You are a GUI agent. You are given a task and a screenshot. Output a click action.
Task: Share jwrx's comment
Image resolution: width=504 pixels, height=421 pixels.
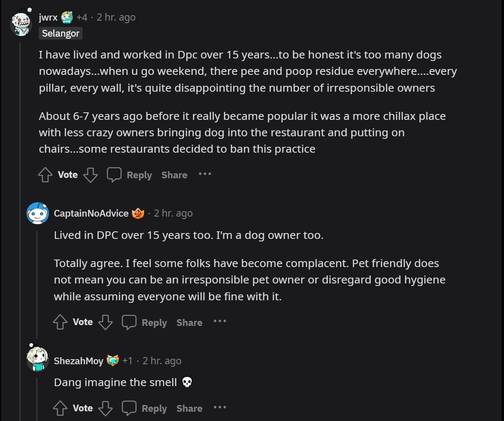point(174,175)
